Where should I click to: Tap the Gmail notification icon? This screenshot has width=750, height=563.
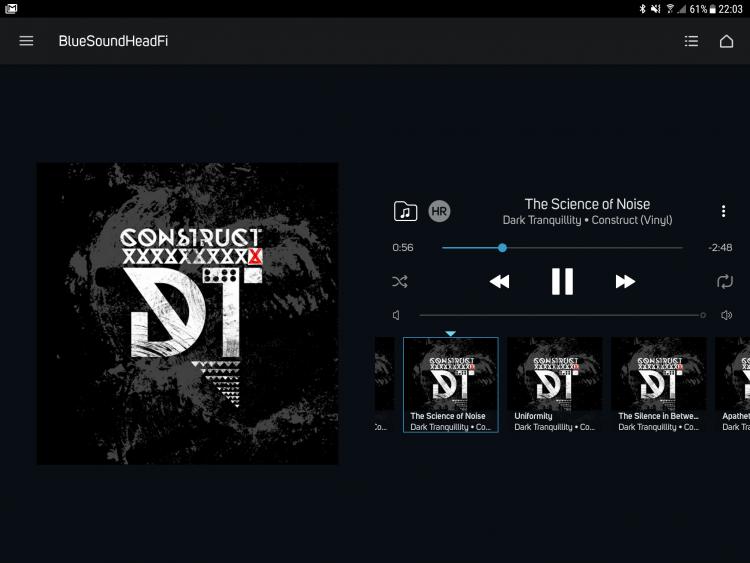(x=11, y=9)
